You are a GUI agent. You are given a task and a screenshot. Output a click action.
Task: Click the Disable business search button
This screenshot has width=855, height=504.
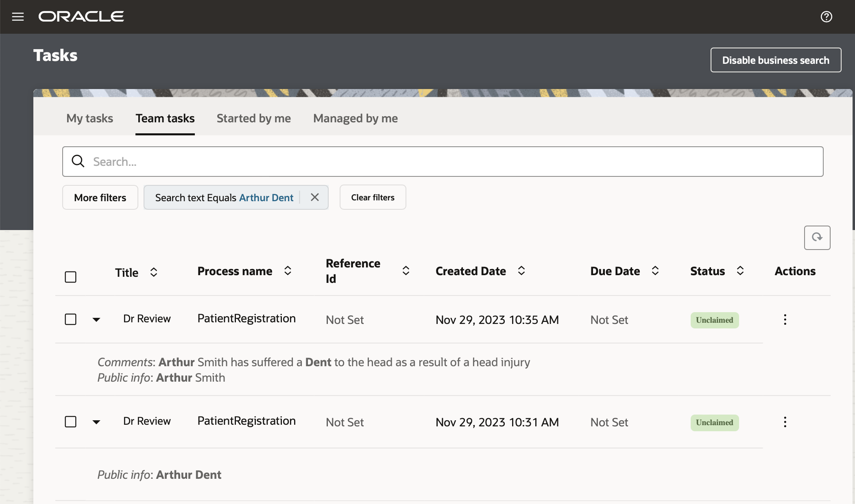point(775,60)
